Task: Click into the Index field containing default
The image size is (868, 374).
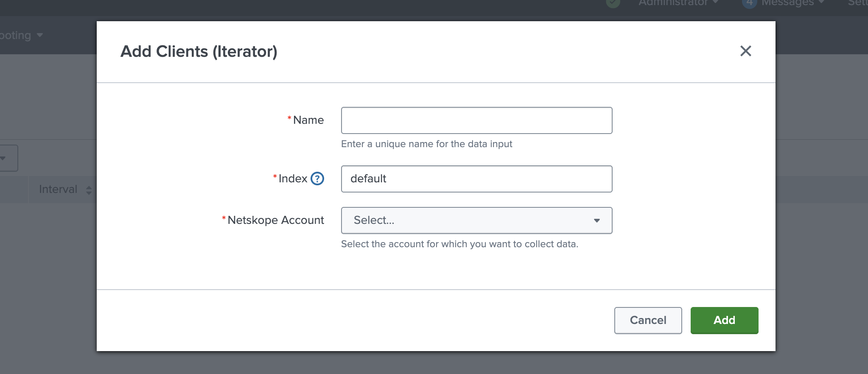Action: point(476,179)
